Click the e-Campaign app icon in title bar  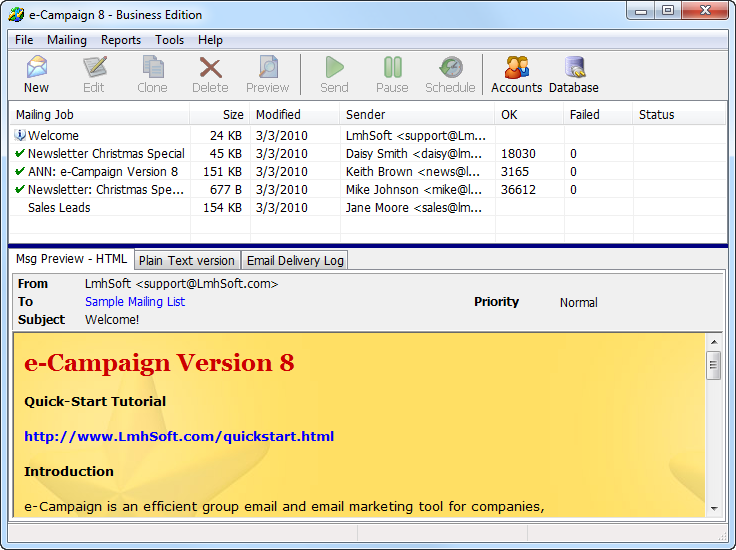point(16,15)
